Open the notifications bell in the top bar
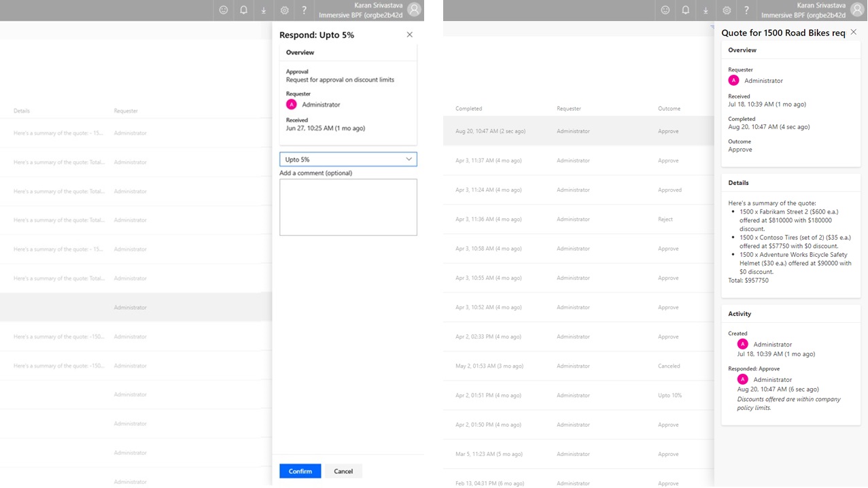 tap(243, 10)
